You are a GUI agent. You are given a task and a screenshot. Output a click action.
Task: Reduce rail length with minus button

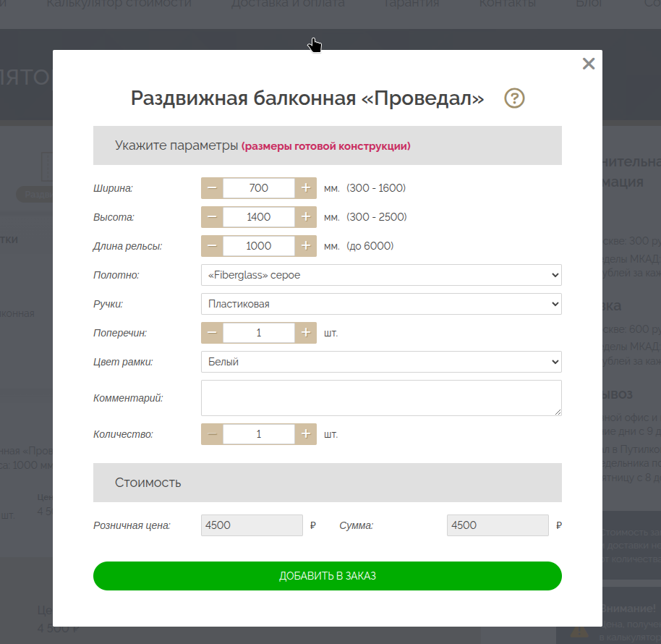coord(212,246)
